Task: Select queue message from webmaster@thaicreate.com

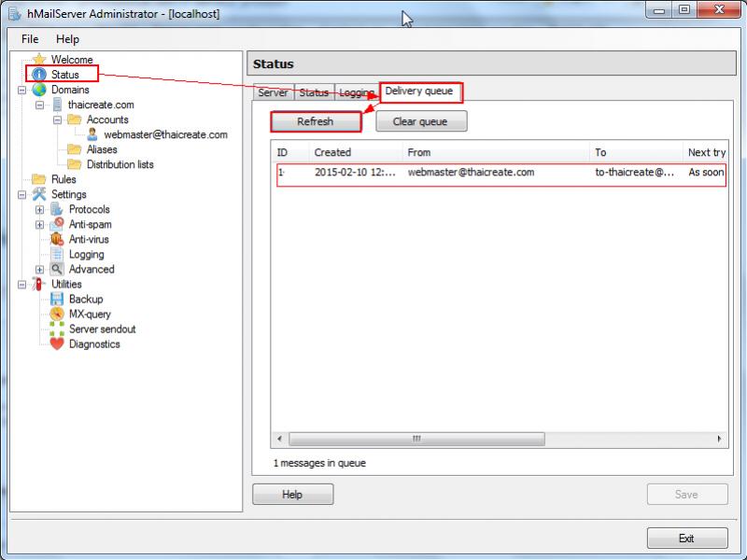Action: point(501,173)
